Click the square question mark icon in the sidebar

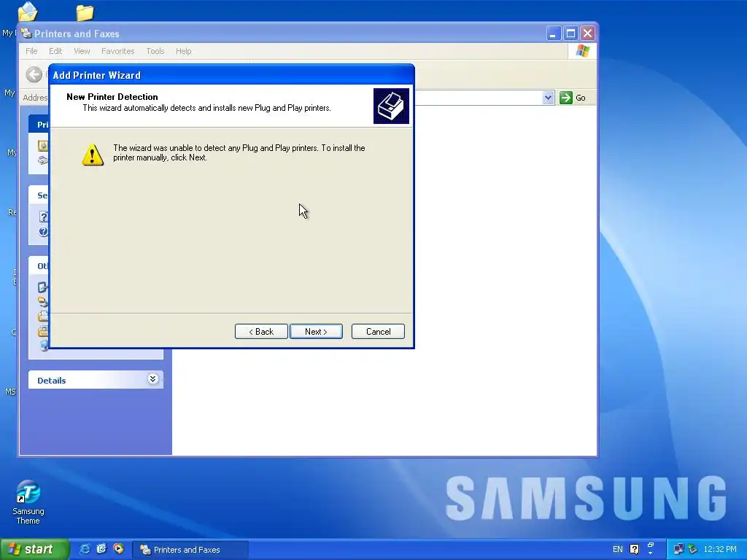[x=43, y=217]
